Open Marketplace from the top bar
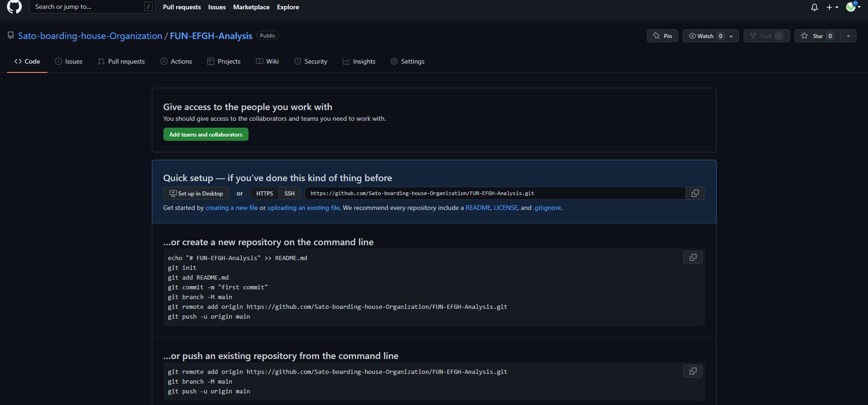The width and height of the screenshot is (868, 405). 251,7
